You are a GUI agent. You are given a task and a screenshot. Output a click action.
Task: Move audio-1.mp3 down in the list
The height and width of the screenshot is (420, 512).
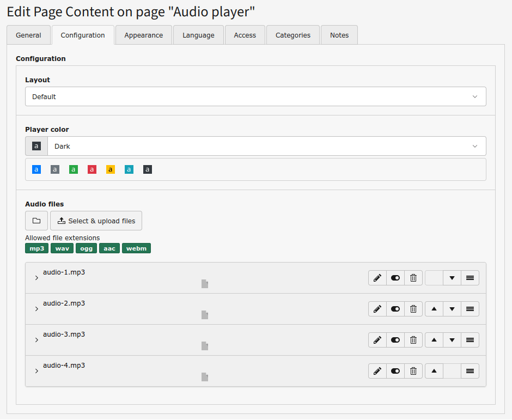click(x=452, y=278)
